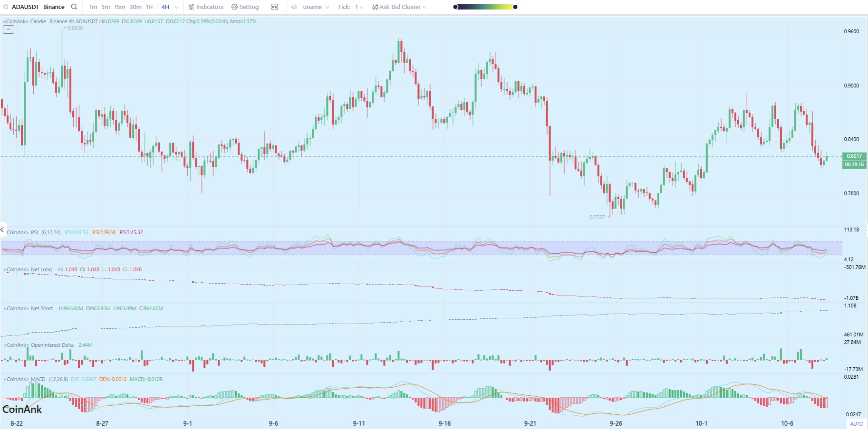Open the multi-chart grid layout icon
The image size is (868, 430).
pos(274,7)
